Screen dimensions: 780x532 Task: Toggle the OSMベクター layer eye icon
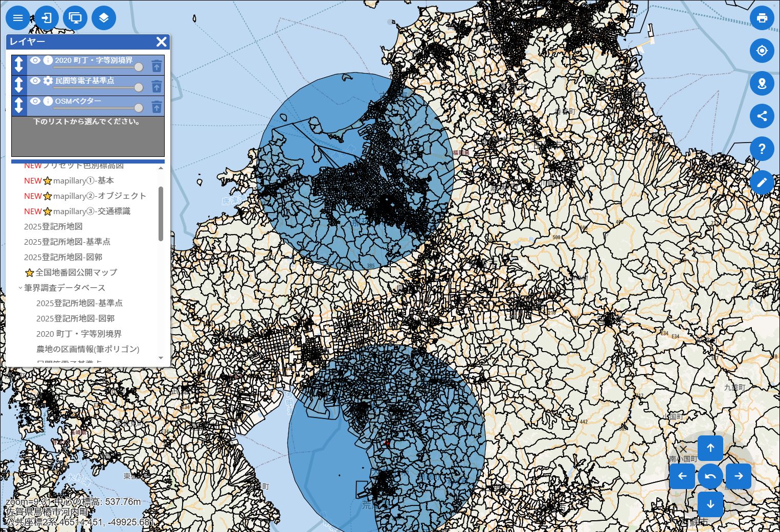35,101
